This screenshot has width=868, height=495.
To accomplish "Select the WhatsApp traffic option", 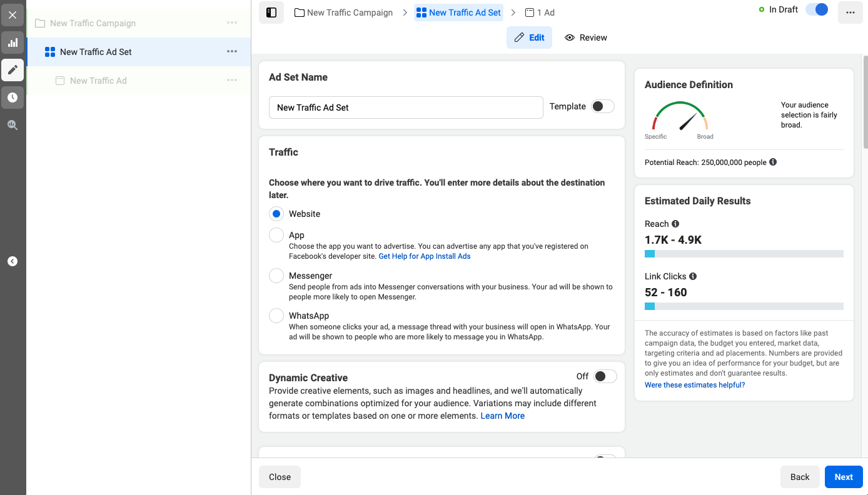I will point(276,316).
